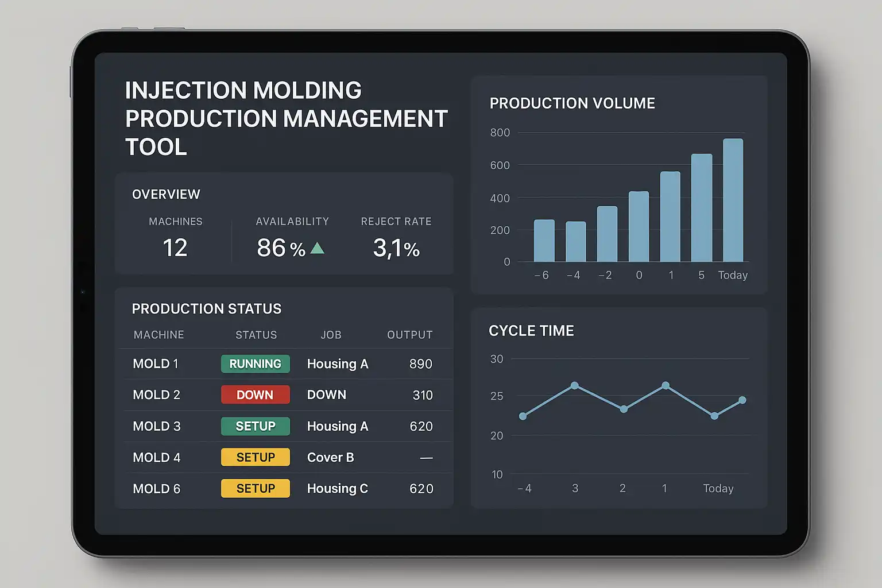
Task: Select the Production Volume bar above the 0 label
Action: coord(639,226)
